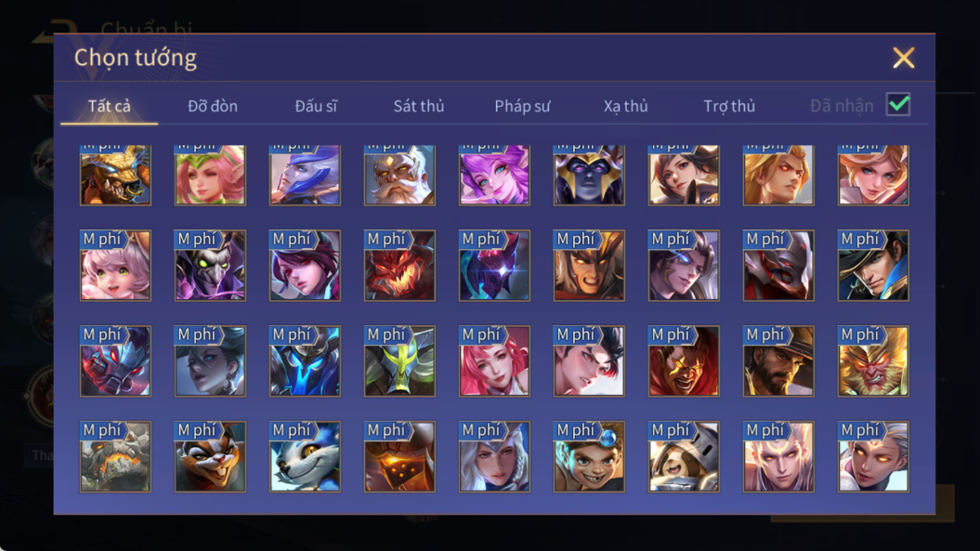
Task: Pick the pink-haired girl with green eyes
Action: [x=115, y=265]
